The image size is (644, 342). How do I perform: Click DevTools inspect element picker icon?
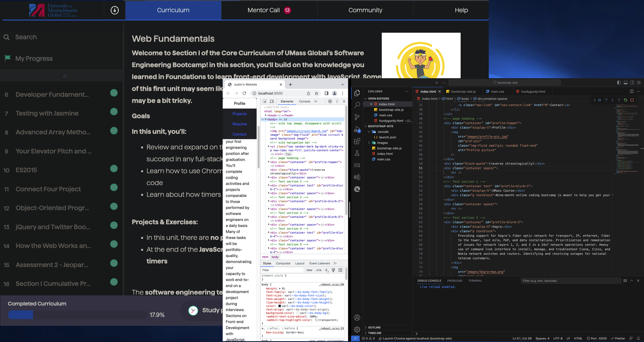[x=264, y=101]
